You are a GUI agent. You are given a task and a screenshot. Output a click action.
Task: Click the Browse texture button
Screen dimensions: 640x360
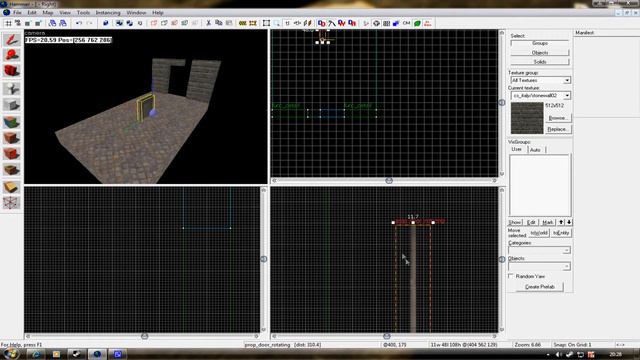557,118
